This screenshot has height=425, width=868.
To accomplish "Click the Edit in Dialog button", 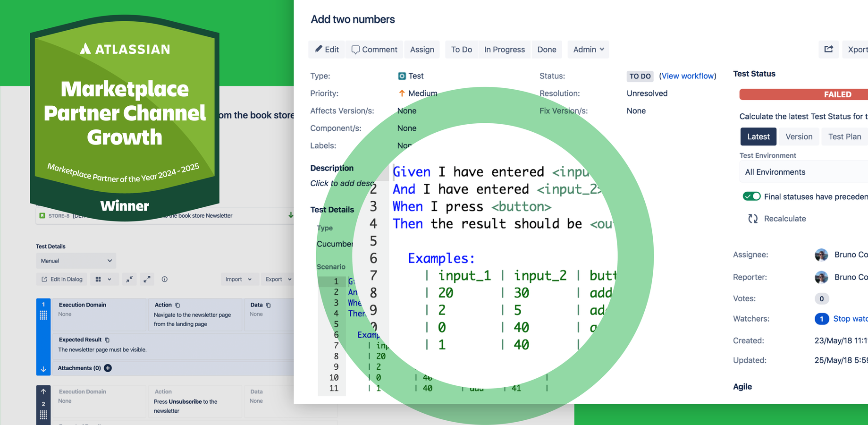I will tap(62, 279).
